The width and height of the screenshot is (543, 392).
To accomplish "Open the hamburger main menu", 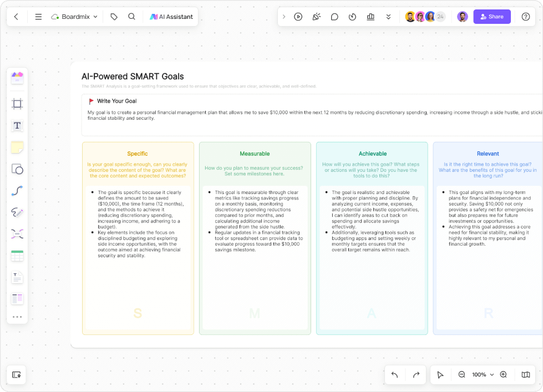I will click(x=38, y=17).
